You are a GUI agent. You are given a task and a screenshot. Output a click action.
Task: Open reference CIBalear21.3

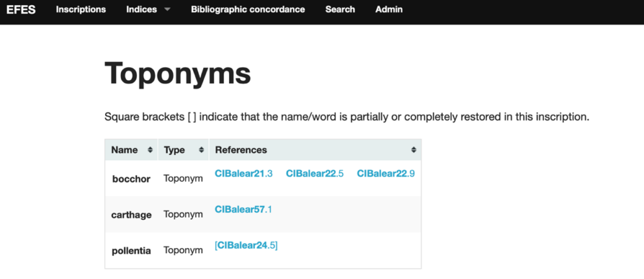point(243,174)
